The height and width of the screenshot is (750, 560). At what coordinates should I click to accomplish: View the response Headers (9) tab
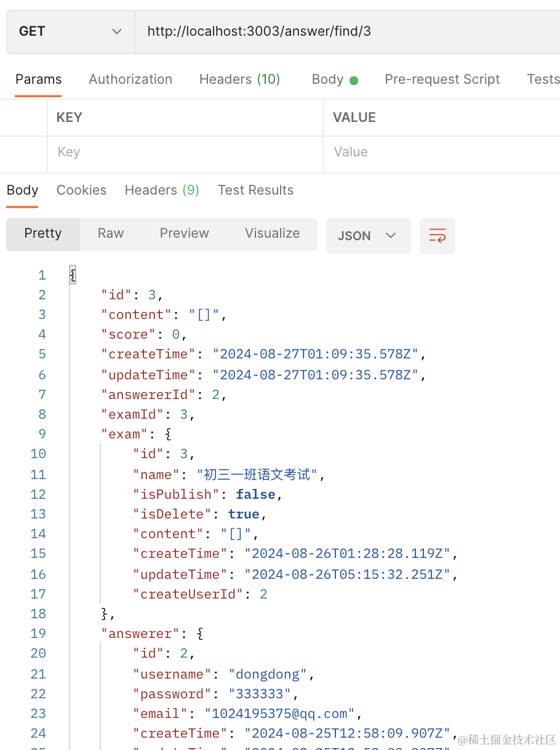click(162, 190)
